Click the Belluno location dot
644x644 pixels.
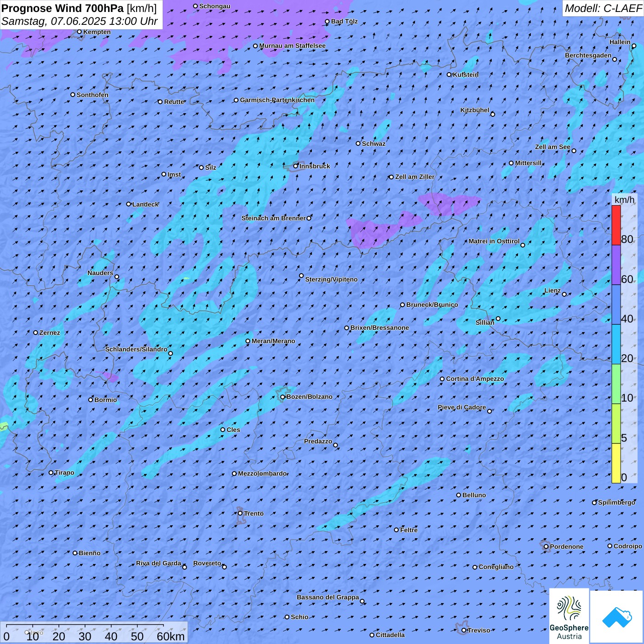click(459, 495)
